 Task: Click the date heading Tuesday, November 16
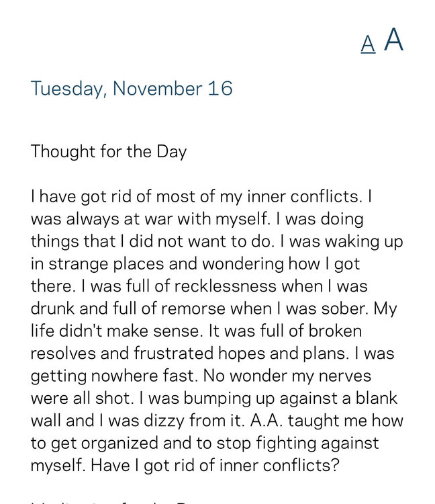132,88
